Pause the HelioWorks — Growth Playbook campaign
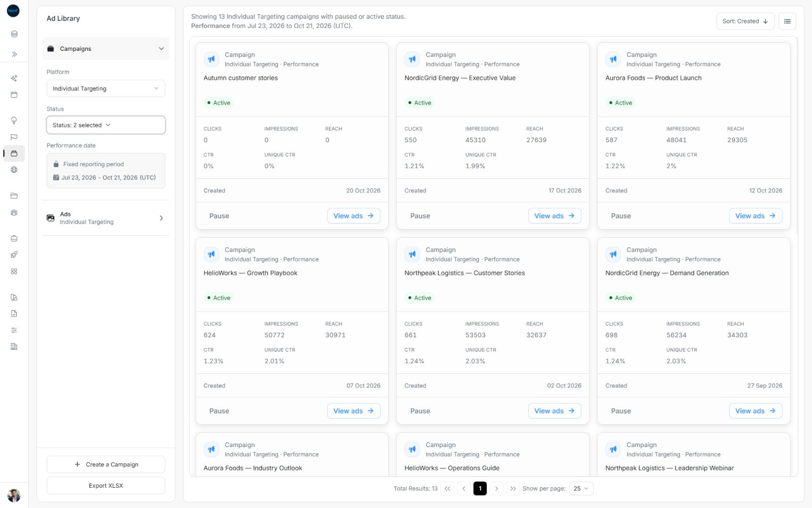Viewport: 812px width, 508px height. coord(219,411)
